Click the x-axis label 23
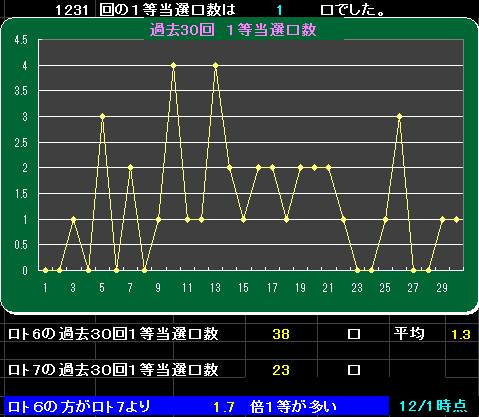 coord(357,287)
